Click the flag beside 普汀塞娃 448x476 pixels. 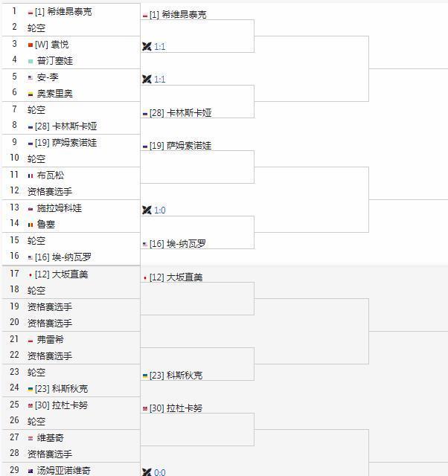[31, 61]
